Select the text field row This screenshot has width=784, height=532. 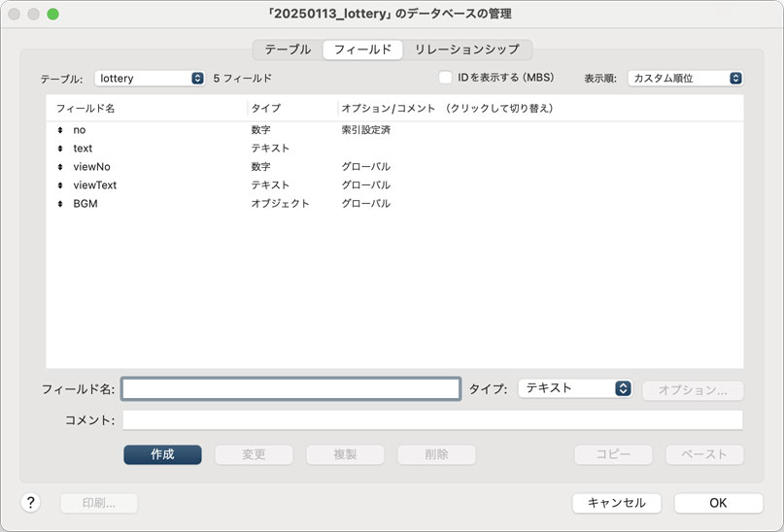pos(394,149)
